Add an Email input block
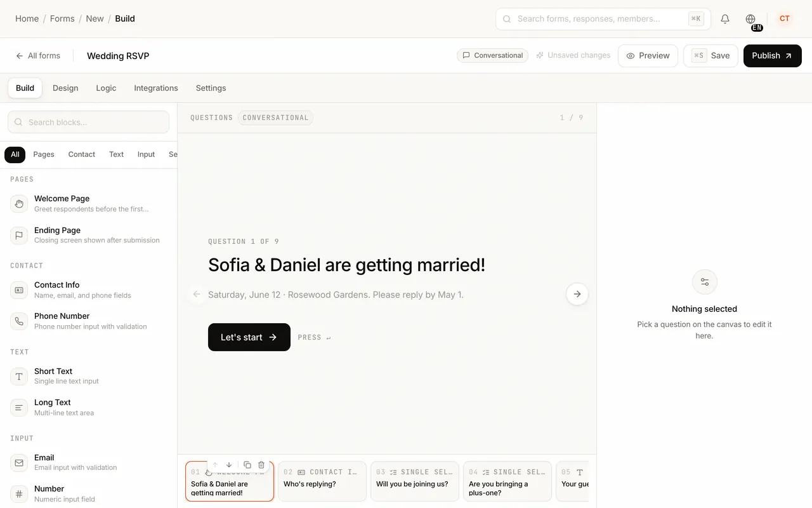 click(x=89, y=463)
